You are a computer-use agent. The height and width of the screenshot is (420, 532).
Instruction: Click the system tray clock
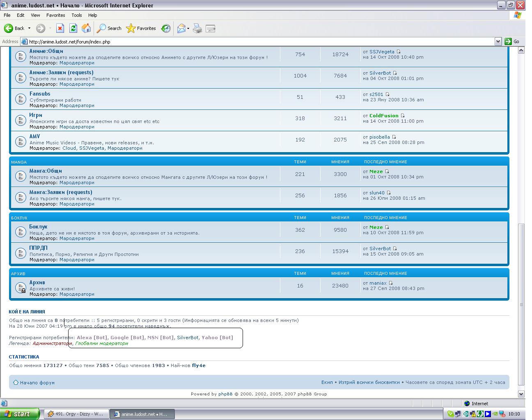tap(514, 414)
